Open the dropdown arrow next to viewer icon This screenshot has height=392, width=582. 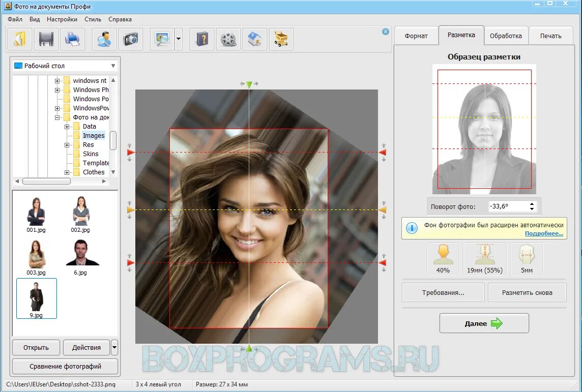(179, 39)
